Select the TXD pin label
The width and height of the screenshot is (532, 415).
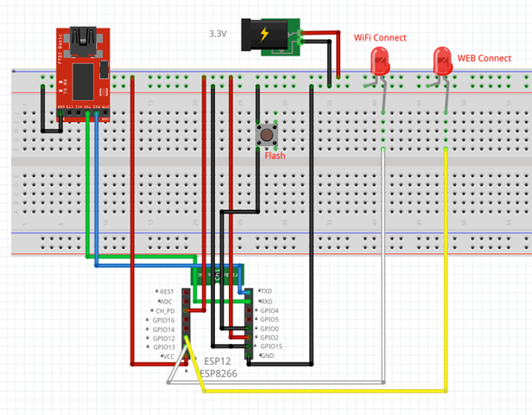coord(266,291)
